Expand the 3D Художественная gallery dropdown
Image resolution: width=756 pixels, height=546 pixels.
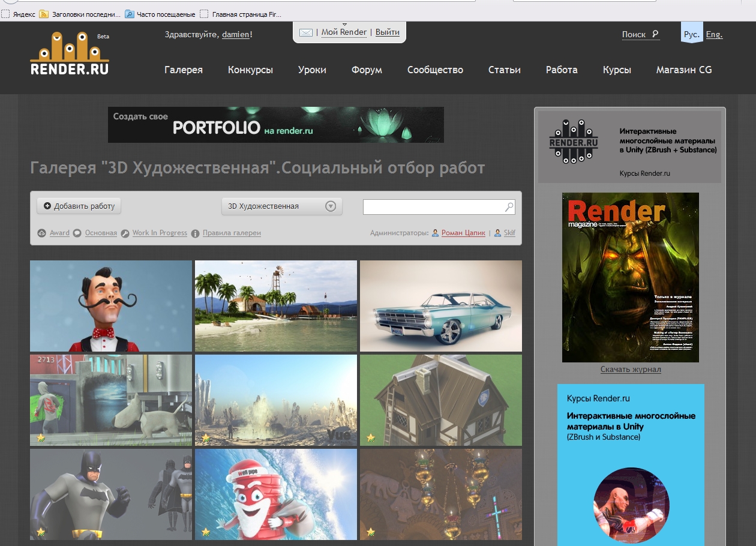click(330, 206)
